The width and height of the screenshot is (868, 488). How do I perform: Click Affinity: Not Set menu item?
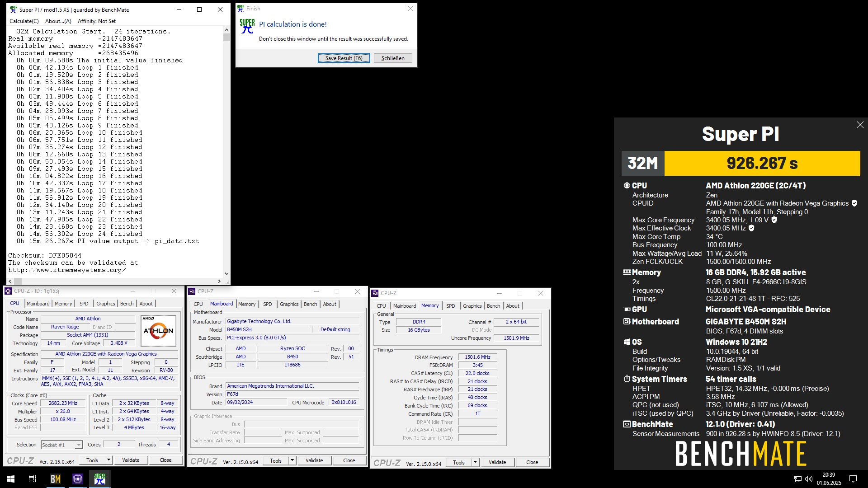point(97,21)
